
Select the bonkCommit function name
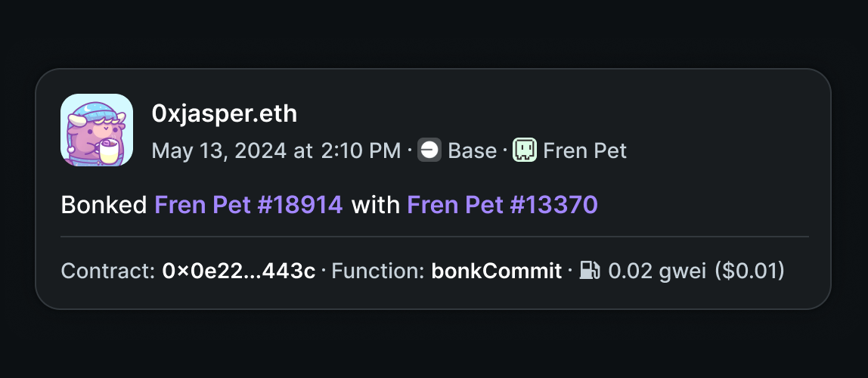tap(497, 271)
